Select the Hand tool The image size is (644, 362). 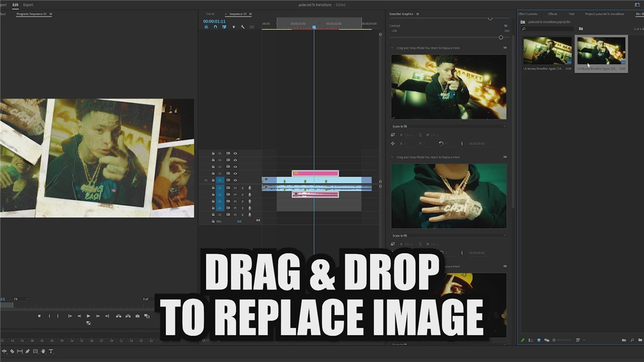pos(43,351)
